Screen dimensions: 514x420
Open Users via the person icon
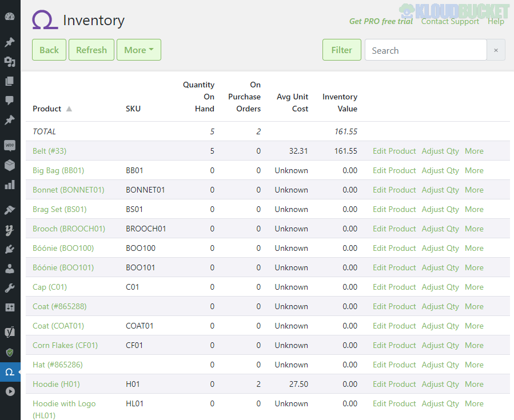[x=10, y=268]
